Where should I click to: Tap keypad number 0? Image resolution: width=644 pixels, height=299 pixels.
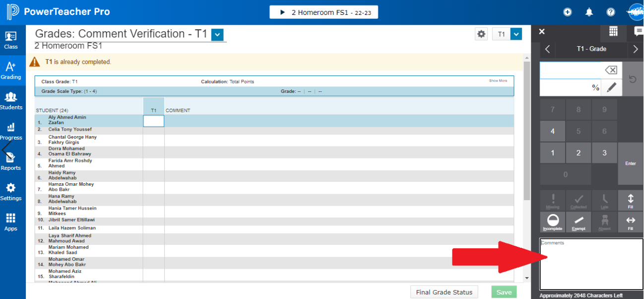pyautogui.click(x=566, y=175)
